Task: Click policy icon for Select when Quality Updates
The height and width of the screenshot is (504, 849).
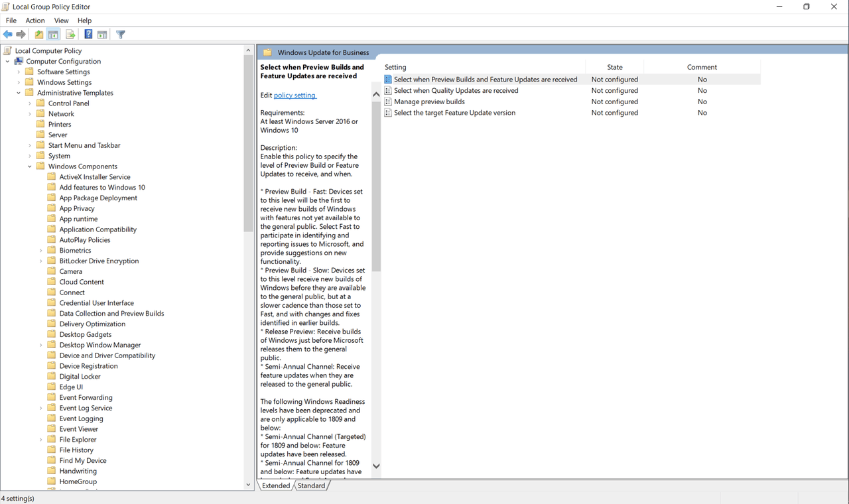Action: 388,91
